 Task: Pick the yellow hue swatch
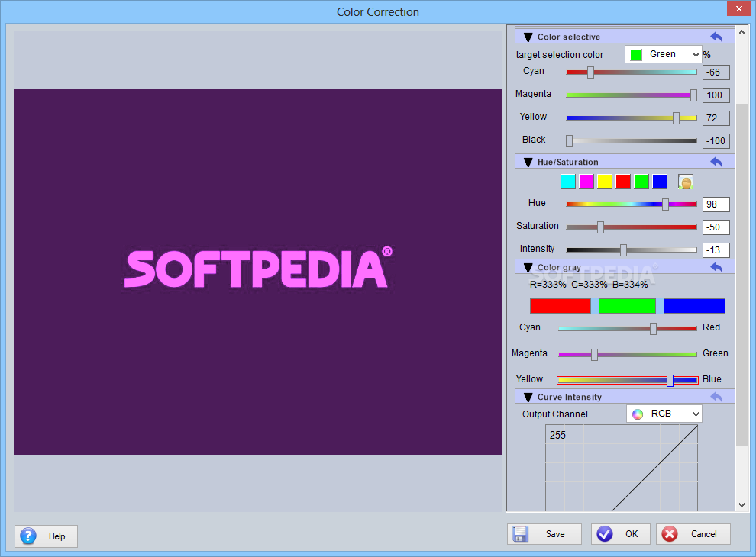click(605, 182)
